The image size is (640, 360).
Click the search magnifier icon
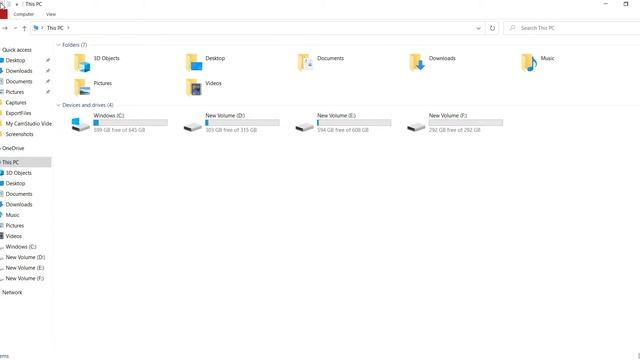[x=512, y=28]
